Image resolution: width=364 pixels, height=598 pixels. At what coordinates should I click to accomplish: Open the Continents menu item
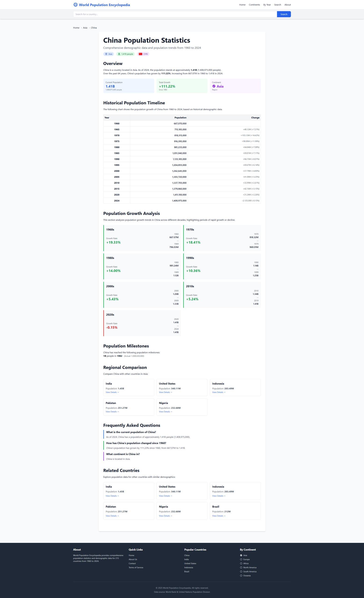point(254,5)
